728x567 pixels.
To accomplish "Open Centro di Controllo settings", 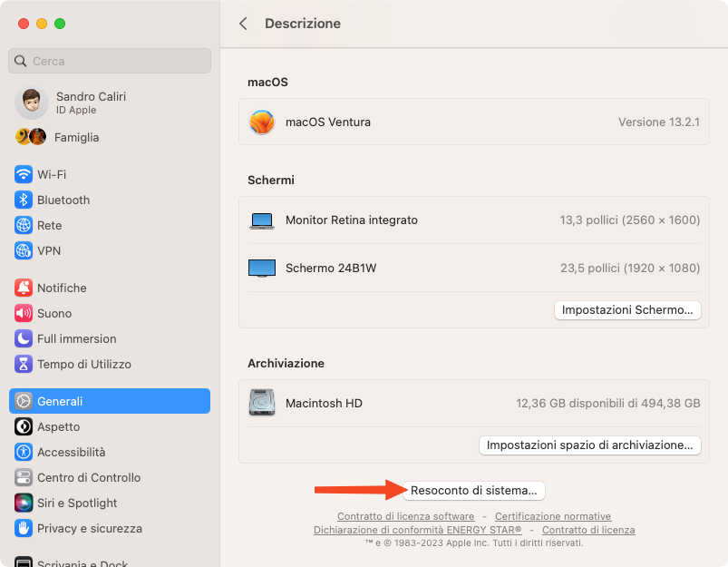I will (110, 478).
